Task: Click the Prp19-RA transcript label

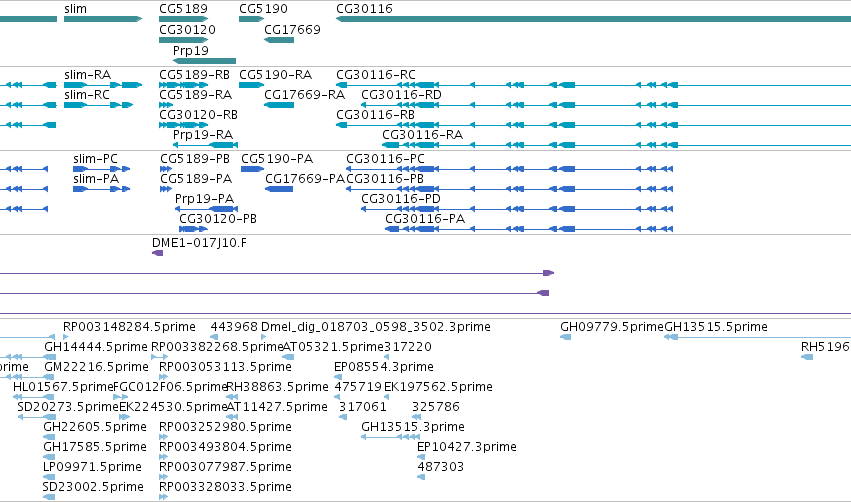Action: pos(203,135)
